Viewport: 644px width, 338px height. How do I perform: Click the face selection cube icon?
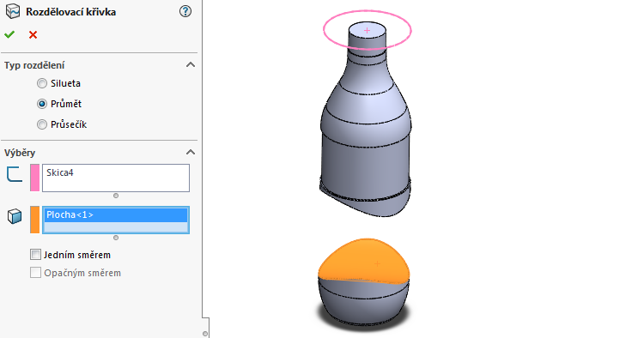(15, 216)
